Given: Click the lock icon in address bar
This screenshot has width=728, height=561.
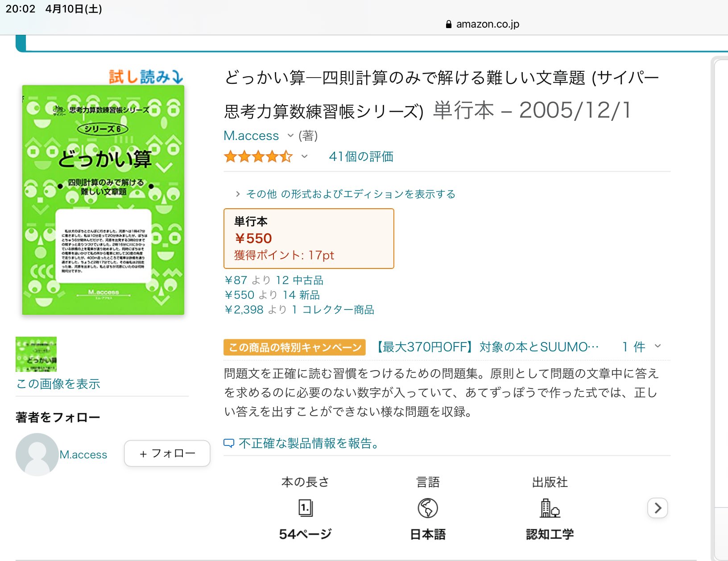Looking at the screenshot, I should tap(449, 24).
